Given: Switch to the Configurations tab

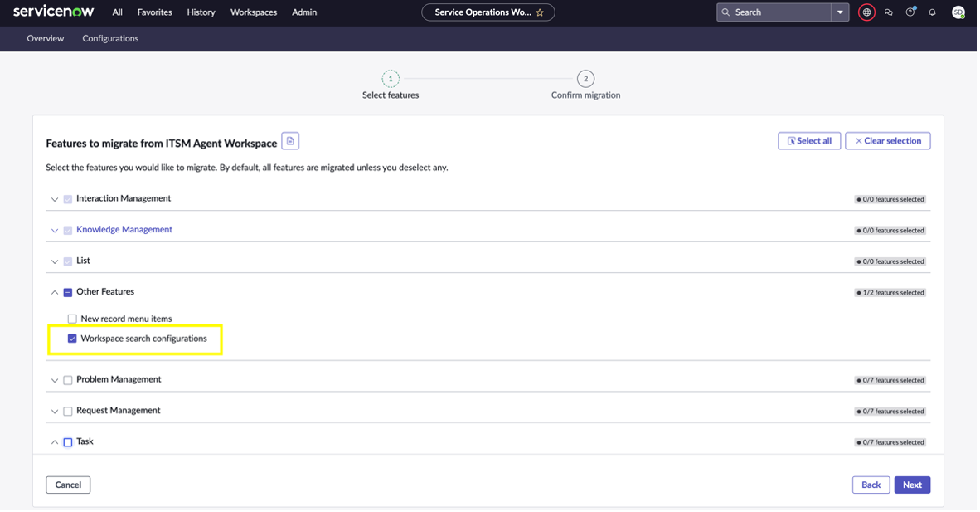Looking at the screenshot, I should coord(110,39).
